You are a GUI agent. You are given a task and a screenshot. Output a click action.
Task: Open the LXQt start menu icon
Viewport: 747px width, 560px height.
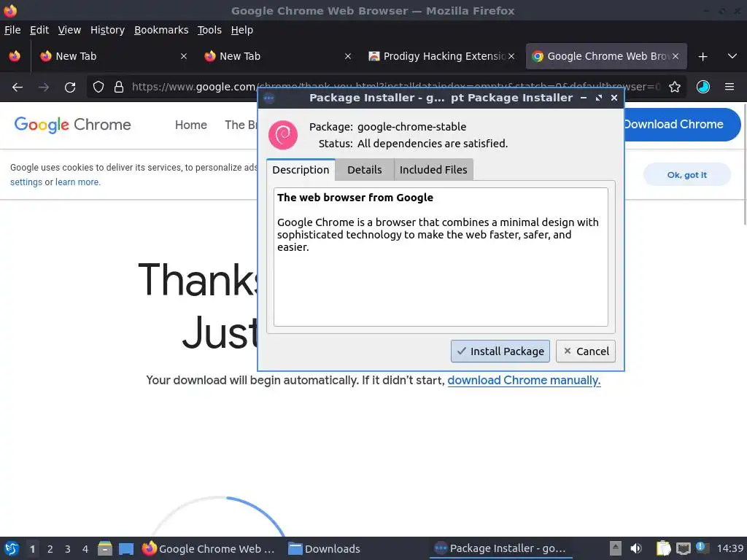12,548
